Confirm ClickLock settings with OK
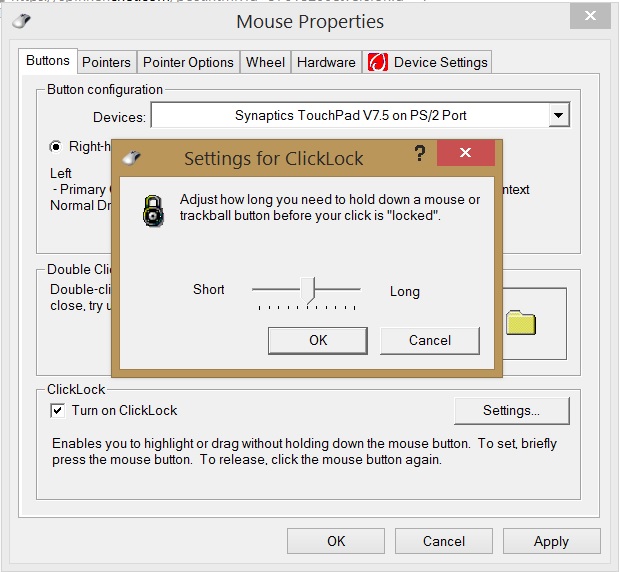619x572 pixels. 318,340
